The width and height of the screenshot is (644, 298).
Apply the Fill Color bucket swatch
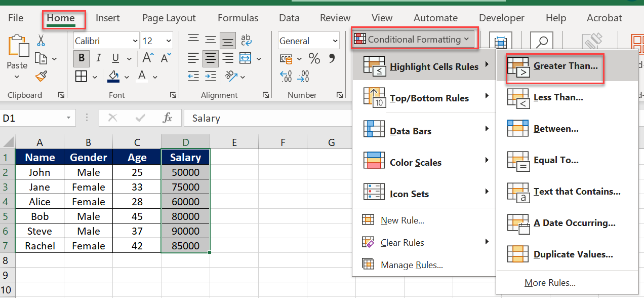113,77
